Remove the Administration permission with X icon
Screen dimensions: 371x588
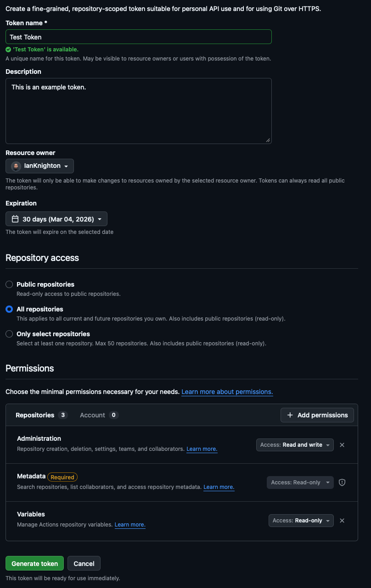click(x=342, y=445)
